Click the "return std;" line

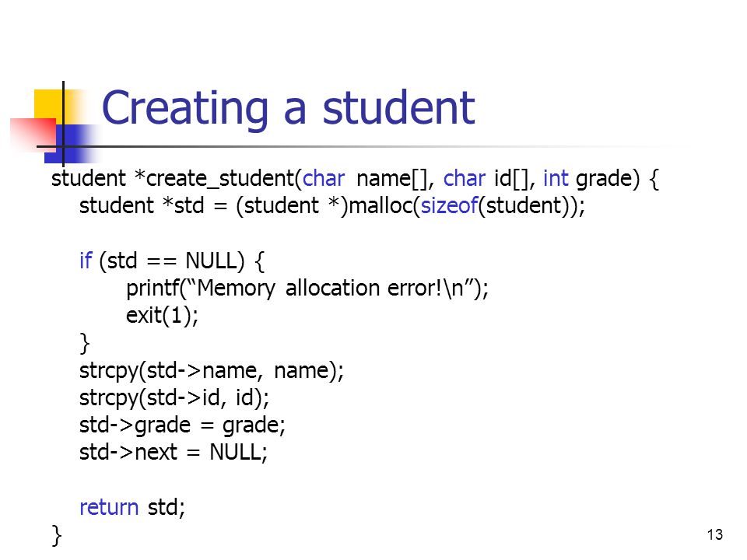(132, 507)
